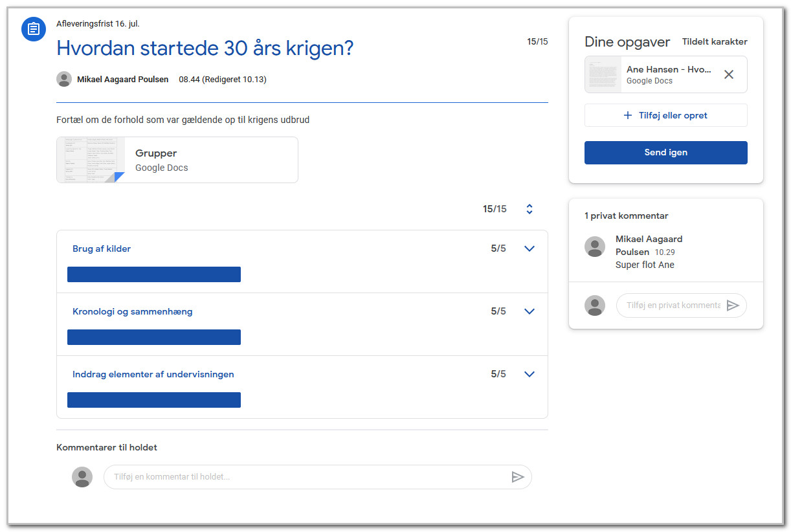Image resolution: width=791 pixels, height=532 pixels.
Task: Open the Ane Hansen document thumbnail
Action: pos(603,74)
